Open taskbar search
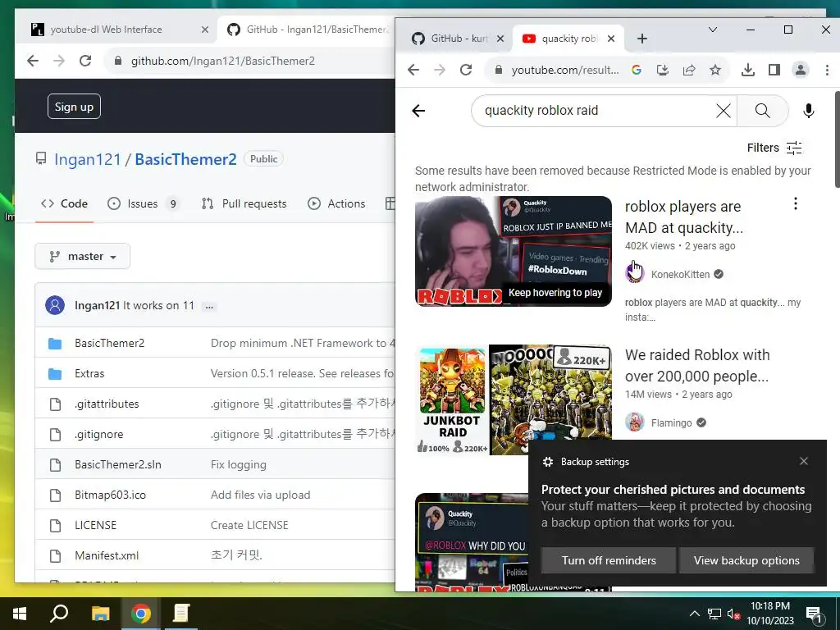The image size is (840, 630). pos(59,614)
